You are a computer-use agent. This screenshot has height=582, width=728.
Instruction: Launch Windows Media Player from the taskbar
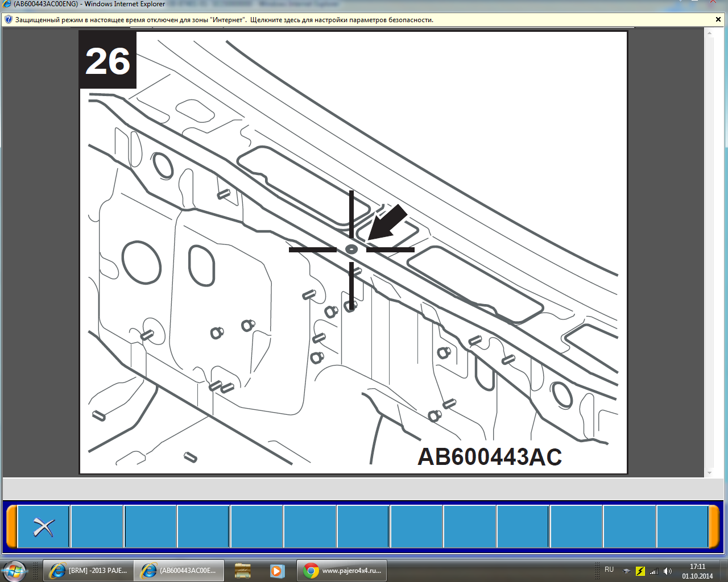click(277, 571)
